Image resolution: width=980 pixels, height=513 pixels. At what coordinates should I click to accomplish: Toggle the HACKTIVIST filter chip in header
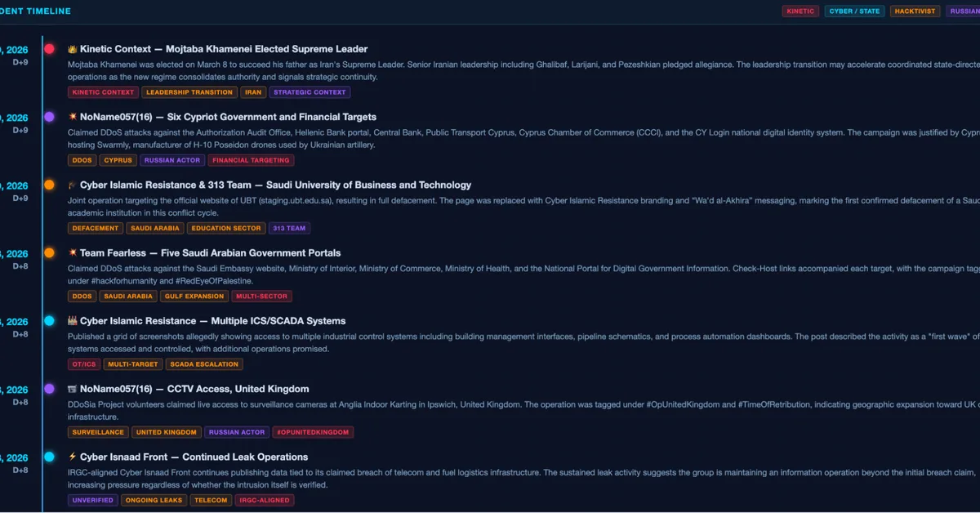click(915, 11)
